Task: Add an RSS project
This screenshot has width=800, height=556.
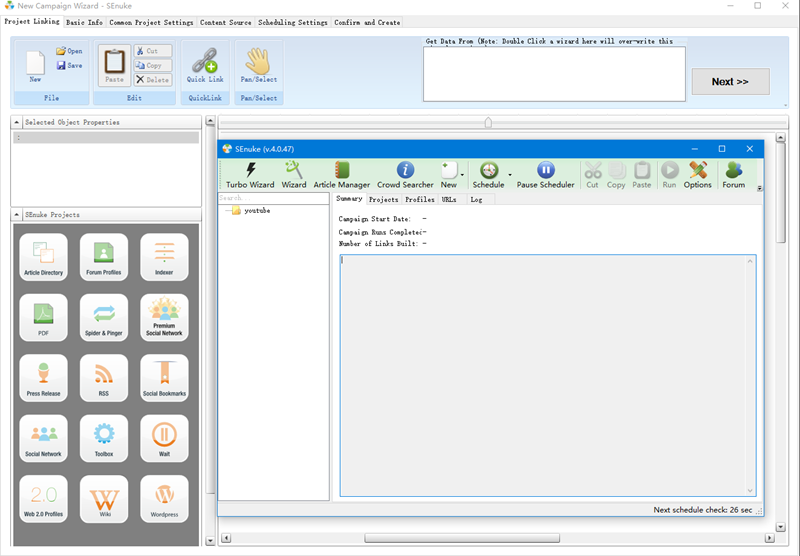Action: coord(104,378)
